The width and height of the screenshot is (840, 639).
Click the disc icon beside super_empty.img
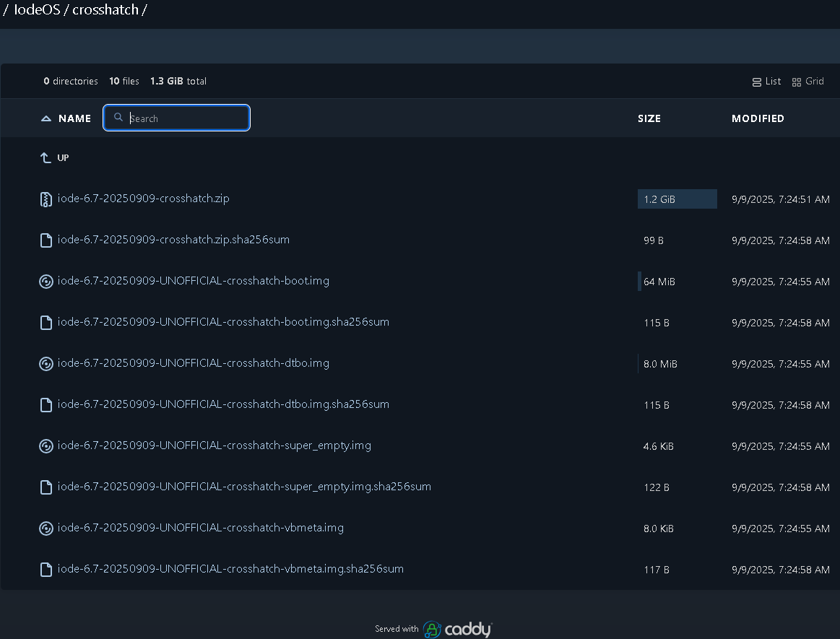(x=46, y=446)
